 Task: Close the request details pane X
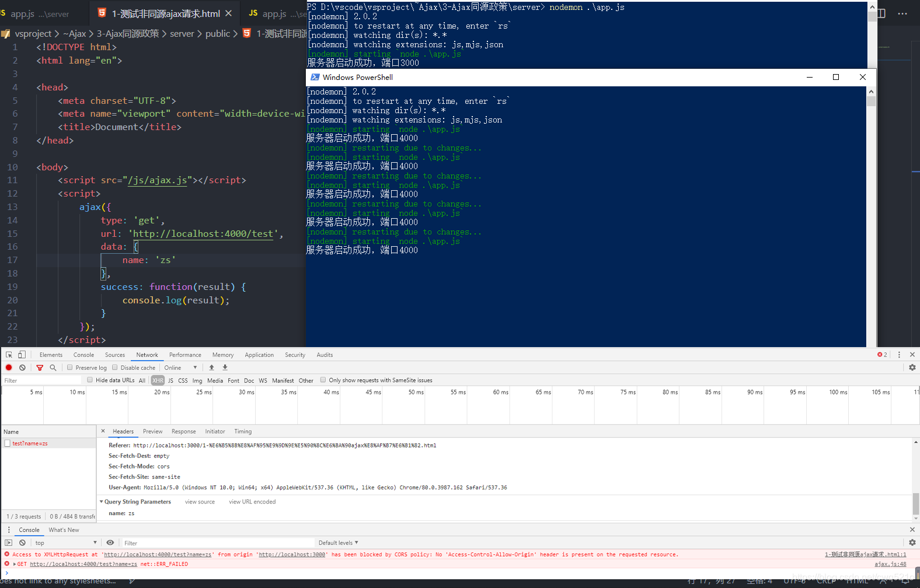click(x=103, y=431)
